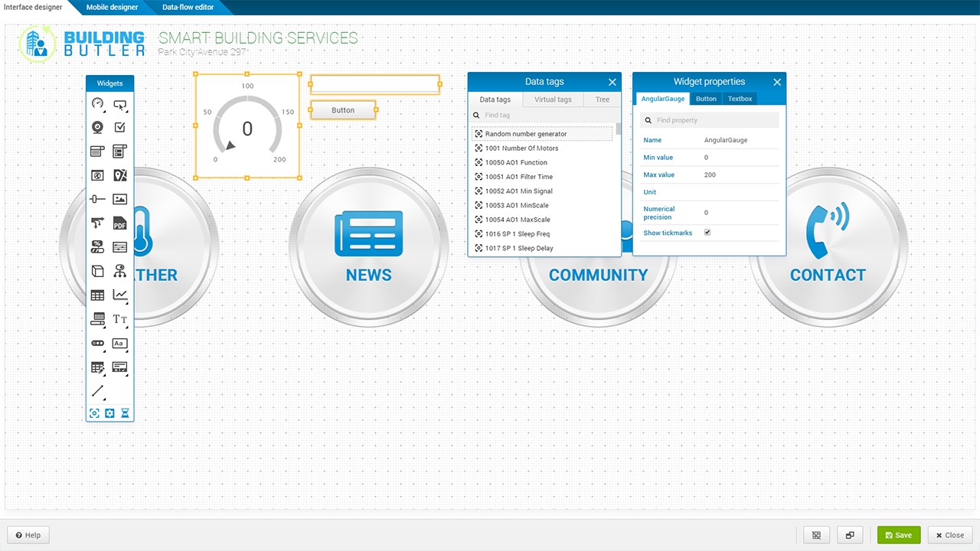Screen dimensions: 980x551
Task: Open the Help button
Action: click(x=28, y=535)
